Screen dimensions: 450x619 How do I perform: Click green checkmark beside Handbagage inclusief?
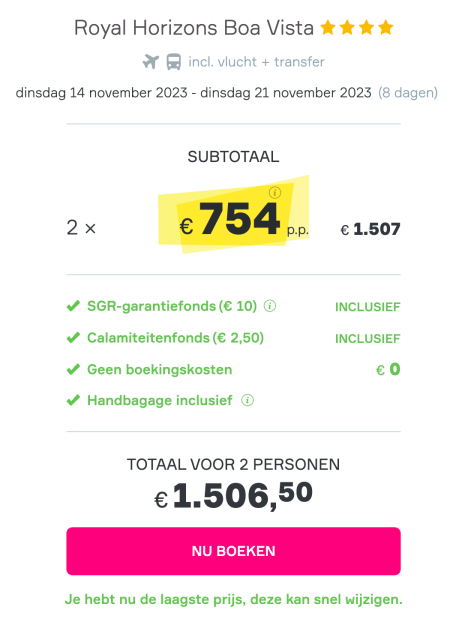73,400
